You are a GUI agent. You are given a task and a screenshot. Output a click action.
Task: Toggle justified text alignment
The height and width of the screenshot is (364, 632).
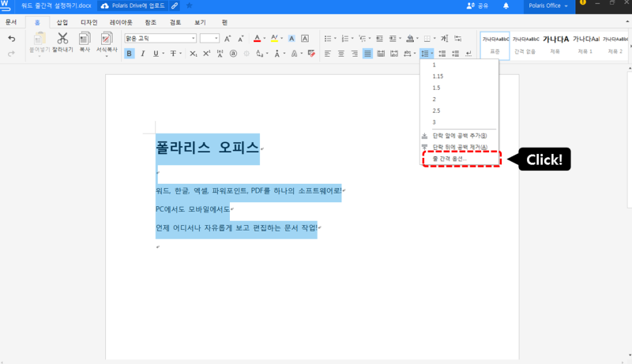367,54
